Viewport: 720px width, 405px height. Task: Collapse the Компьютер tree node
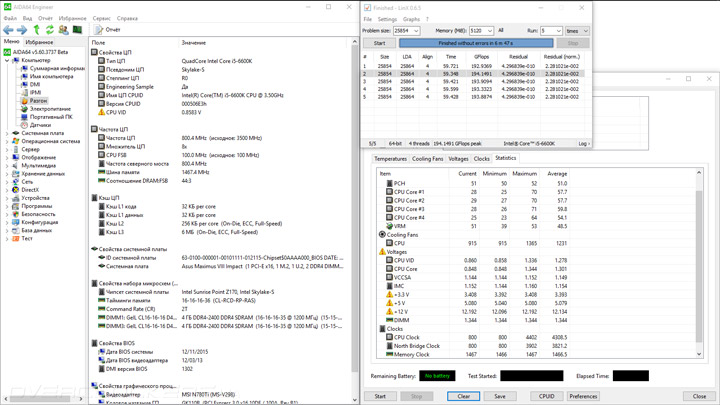(7, 60)
